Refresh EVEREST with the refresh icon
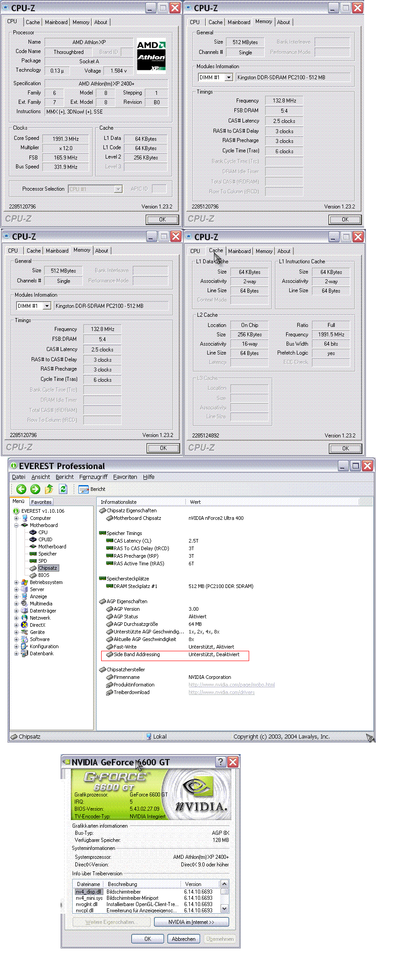This screenshot has width=402, height=980. 63,489
